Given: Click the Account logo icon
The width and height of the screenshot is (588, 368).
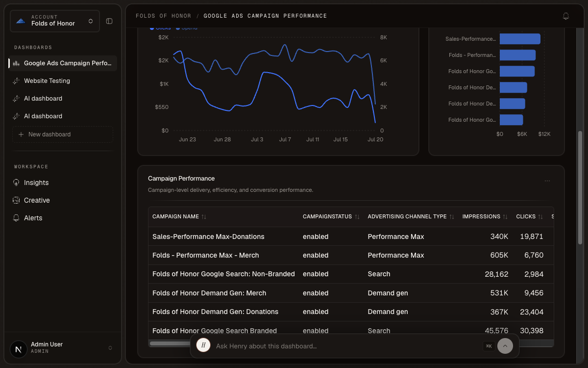Looking at the screenshot, I should tap(21, 21).
